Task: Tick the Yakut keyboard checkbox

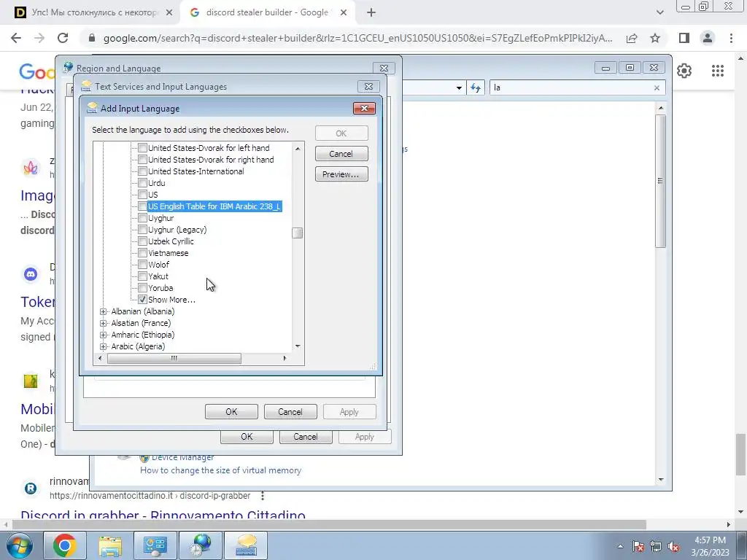Action: tap(142, 276)
